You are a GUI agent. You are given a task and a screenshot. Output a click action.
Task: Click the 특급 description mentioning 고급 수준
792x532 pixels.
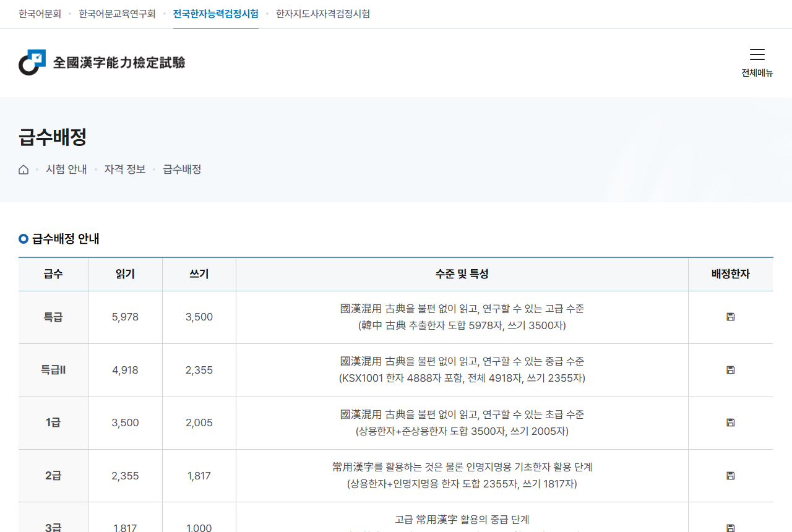click(462, 317)
